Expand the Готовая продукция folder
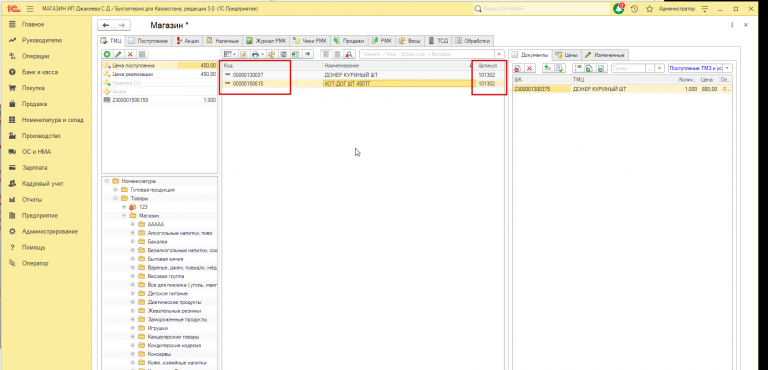The height and width of the screenshot is (370, 768). coord(116,190)
